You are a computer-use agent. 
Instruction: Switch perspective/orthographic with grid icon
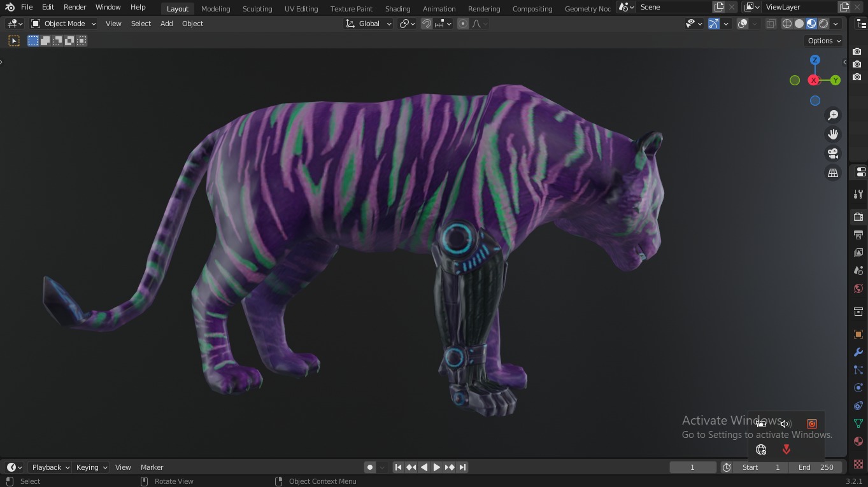833,173
